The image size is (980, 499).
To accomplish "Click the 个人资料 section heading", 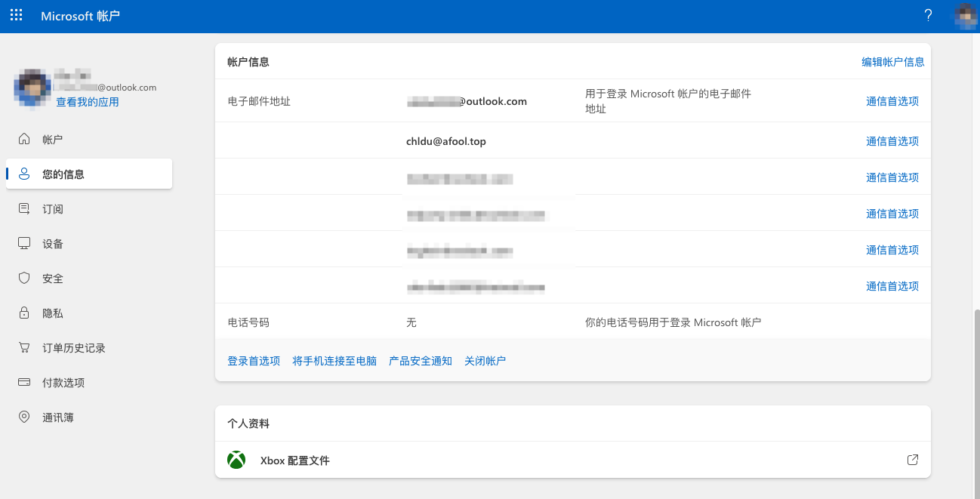I will tap(248, 424).
